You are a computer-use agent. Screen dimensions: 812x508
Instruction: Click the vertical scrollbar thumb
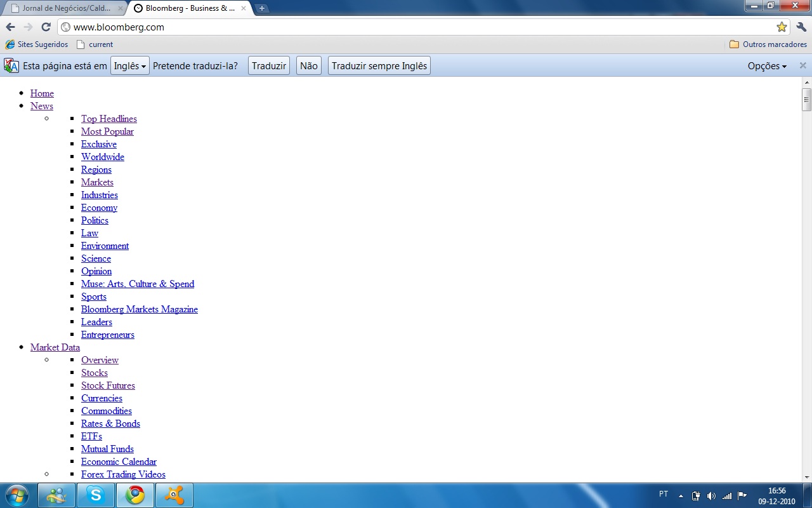pos(807,100)
